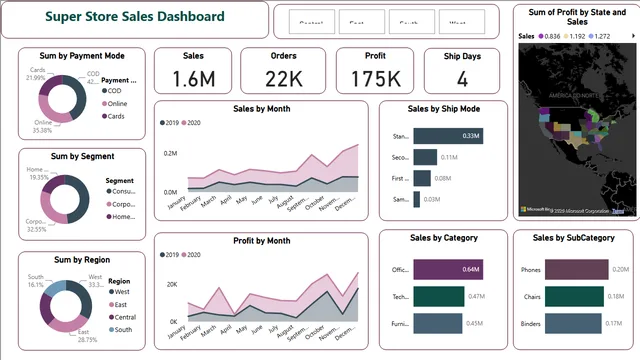640x360 pixels.
Task: Click the Profit by Month chart title
Action: pos(262,241)
